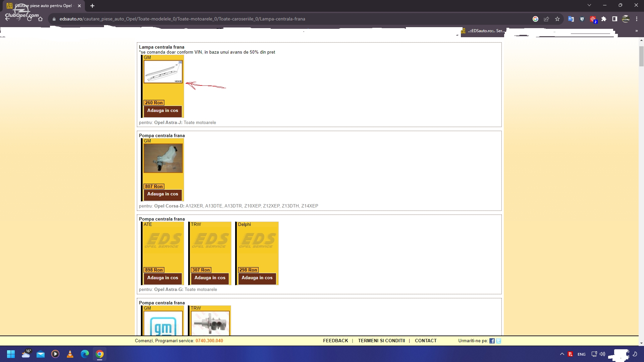Open the CONTACT footer link
This screenshot has width=644, height=362.
tap(426, 341)
